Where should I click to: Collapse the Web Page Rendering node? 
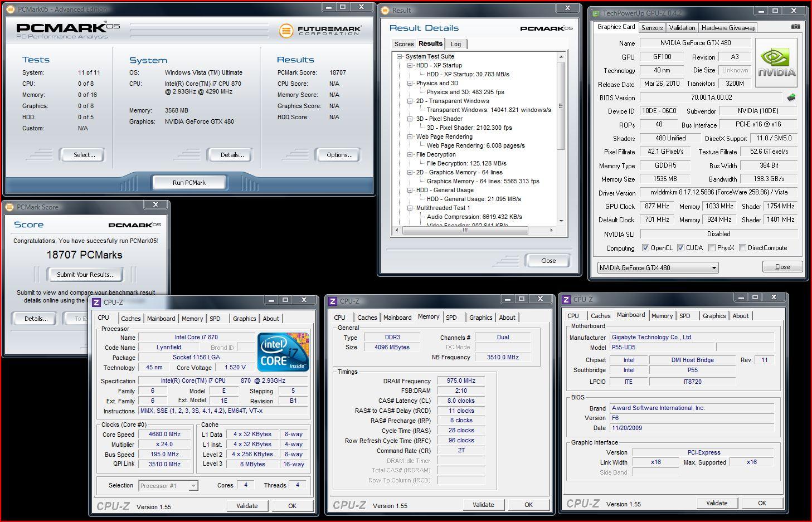[410, 136]
